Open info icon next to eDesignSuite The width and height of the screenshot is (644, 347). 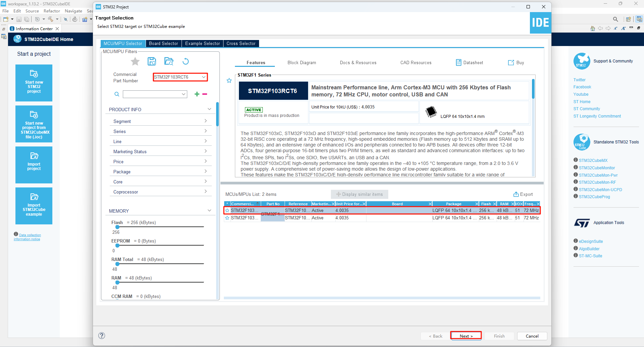[x=576, y=241]
